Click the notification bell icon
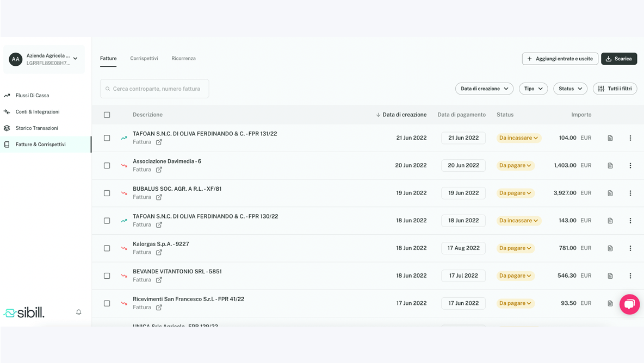 (x=79, y=312)
